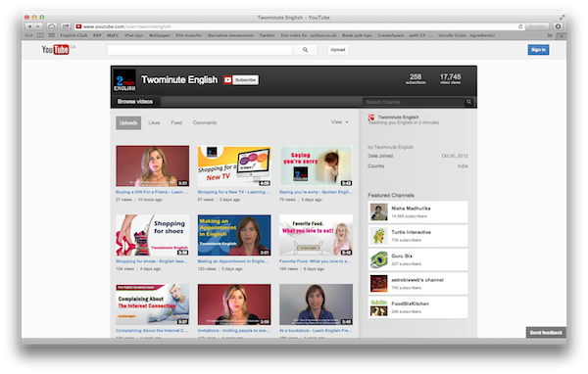Click the blue Sign in button
Viewport: 588px width, 374px height.
(x=538, y=50)
